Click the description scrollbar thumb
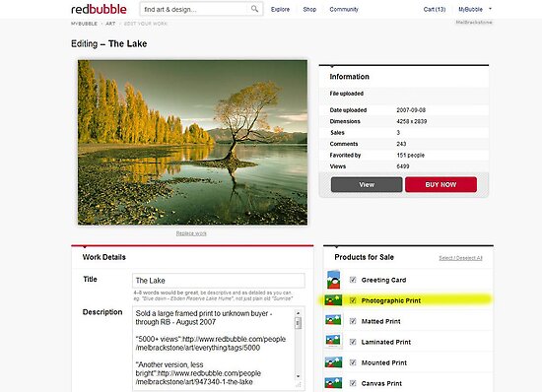 (298, 323)
